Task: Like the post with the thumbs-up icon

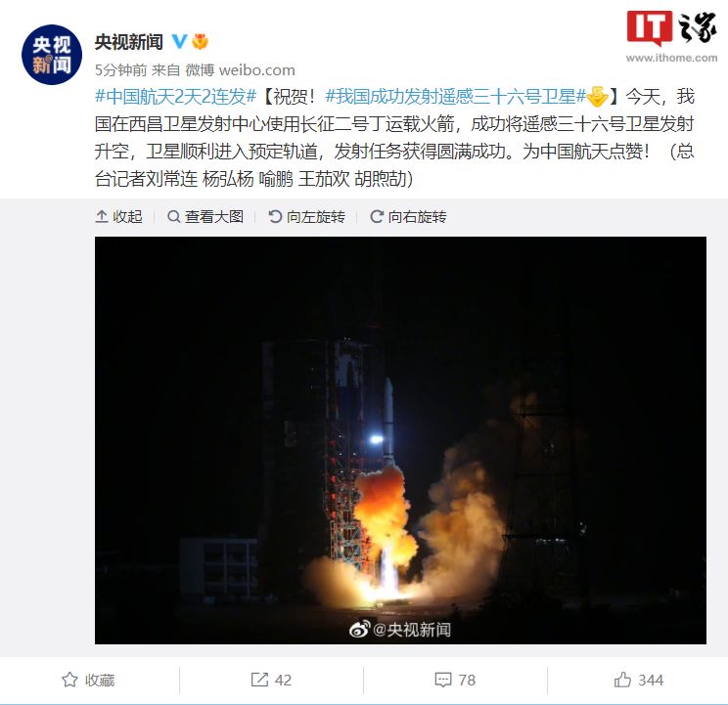Action: pyautogui.click(x=622, y=680)
